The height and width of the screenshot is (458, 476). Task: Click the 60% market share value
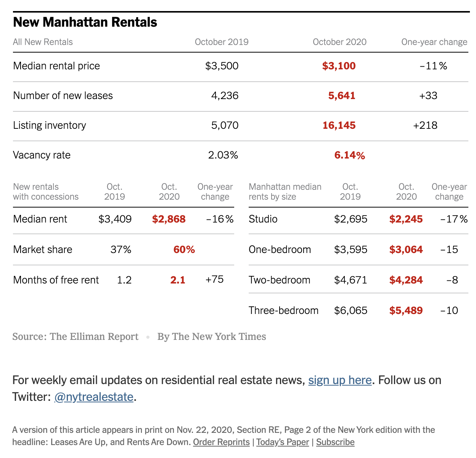[x=184, y=250]
